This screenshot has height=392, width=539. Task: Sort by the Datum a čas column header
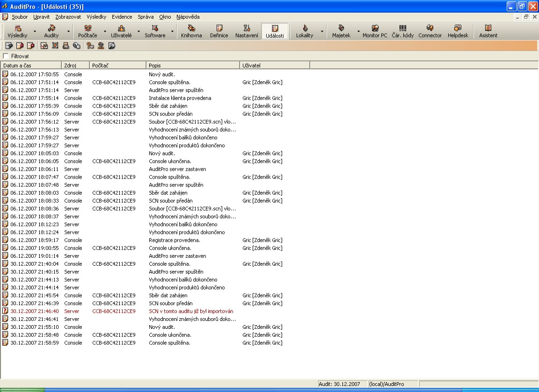[31, 65]
